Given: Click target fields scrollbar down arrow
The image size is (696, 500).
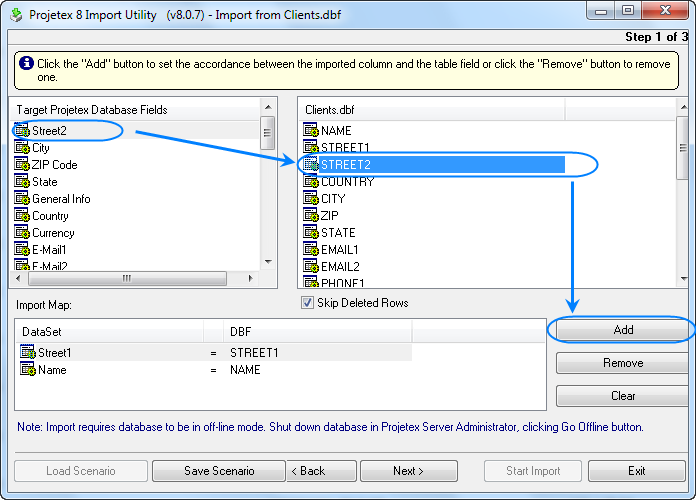Looking at the screenshot, I should (268, 262).
